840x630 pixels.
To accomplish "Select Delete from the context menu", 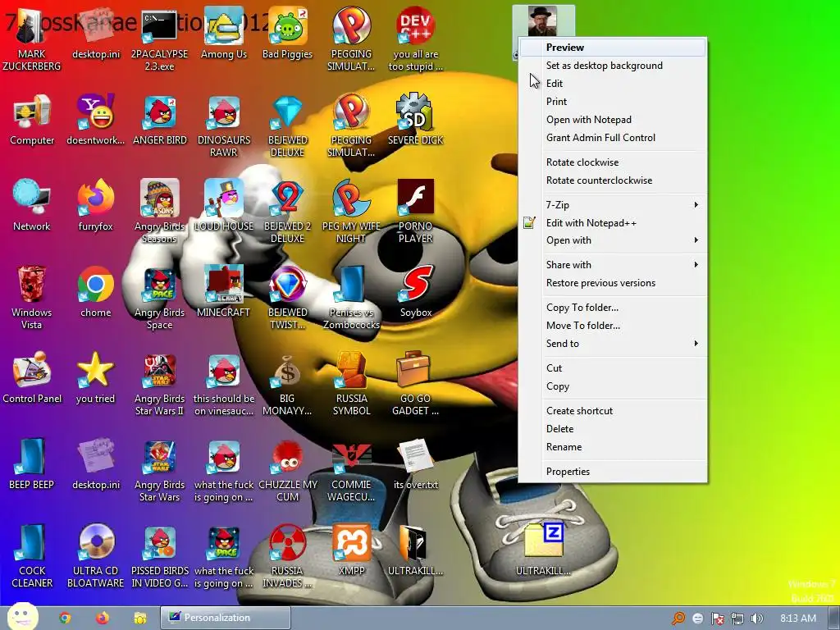I will pyautogui.click(x=614, y=428).
